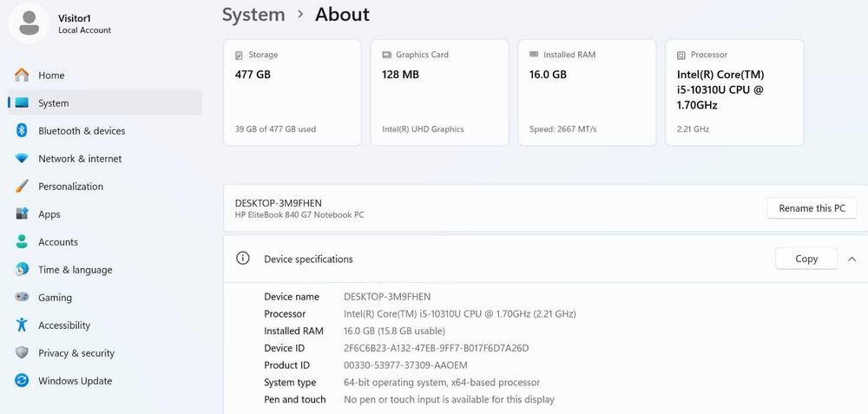868x414 pixels.
Task: Click the Accounts person icon
Action: point(22,242)
